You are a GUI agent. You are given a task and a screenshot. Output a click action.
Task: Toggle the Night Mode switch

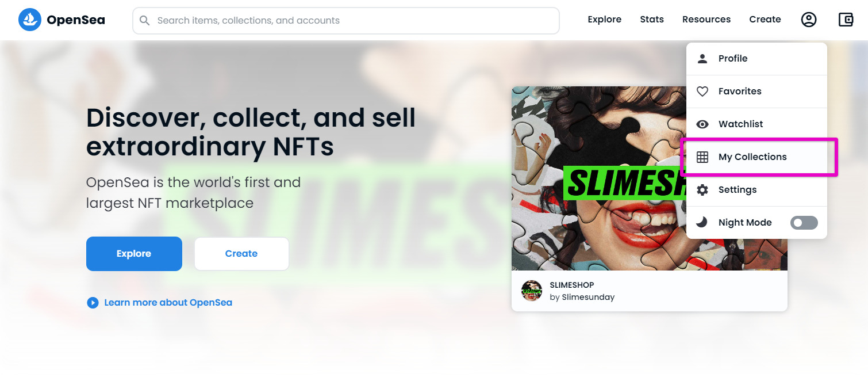[804, 223]
